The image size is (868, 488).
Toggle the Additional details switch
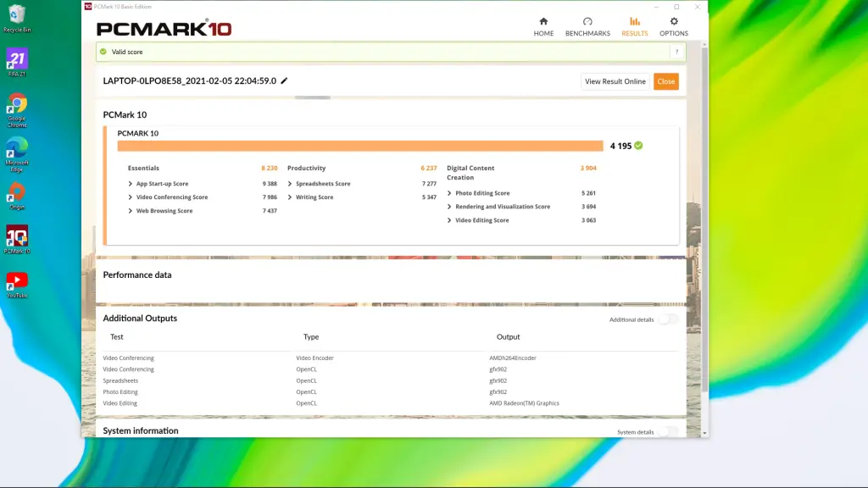(x=668, y=319)
